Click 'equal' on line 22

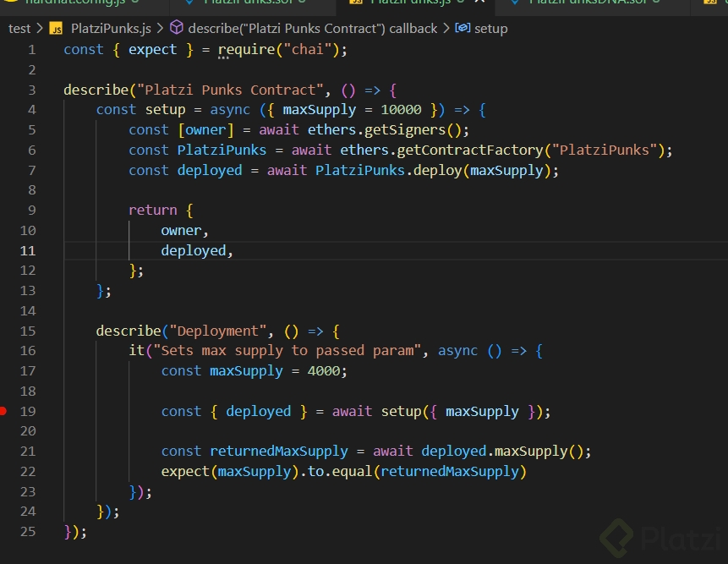click(x=352, y=472)
